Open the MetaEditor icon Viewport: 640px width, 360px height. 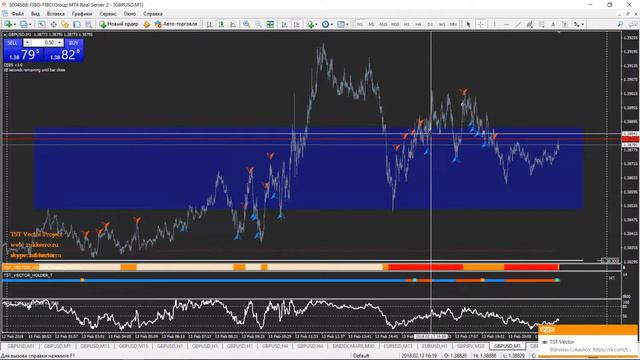147,24
